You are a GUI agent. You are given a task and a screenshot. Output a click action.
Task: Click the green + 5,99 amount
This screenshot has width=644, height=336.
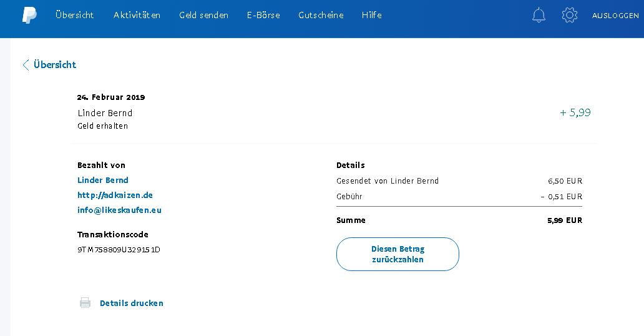coord(575,112)
